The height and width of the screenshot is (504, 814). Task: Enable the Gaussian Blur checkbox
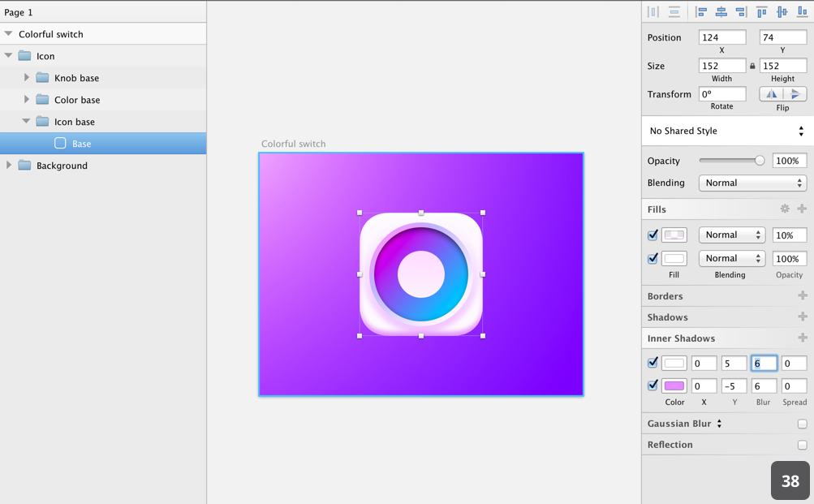pyautogui.click(x=802, y=424)
